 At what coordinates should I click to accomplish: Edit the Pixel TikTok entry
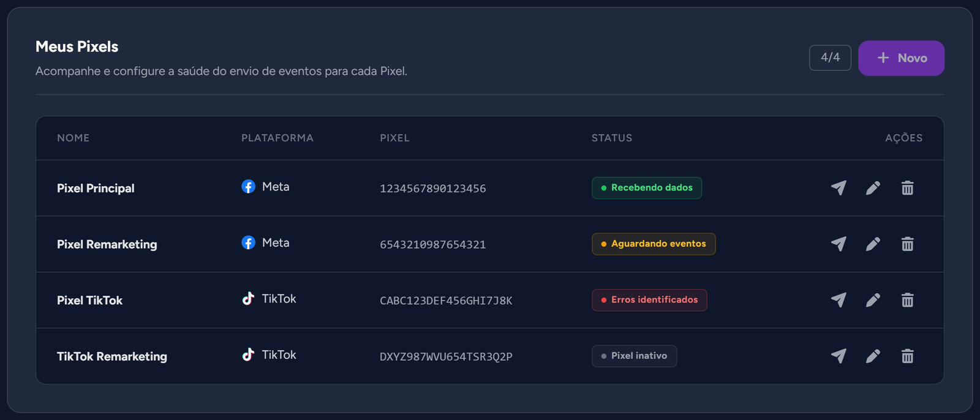[x=873, y=300]
